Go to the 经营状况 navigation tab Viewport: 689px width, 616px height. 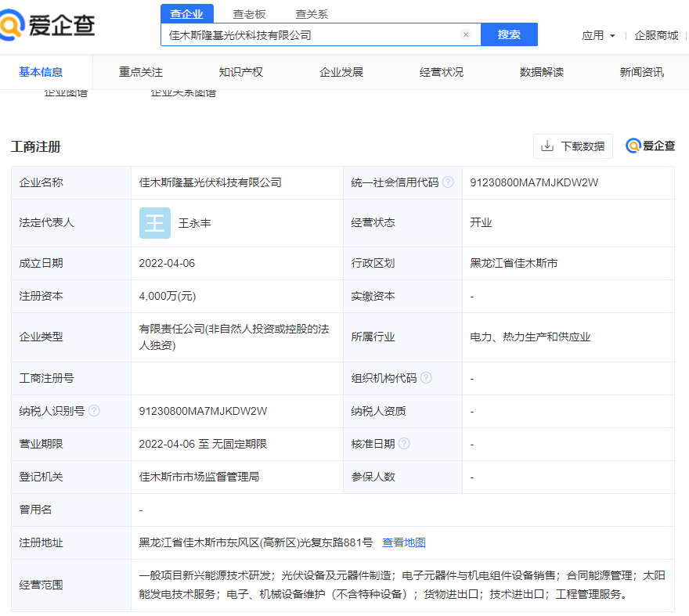click(x=441, y=72)
